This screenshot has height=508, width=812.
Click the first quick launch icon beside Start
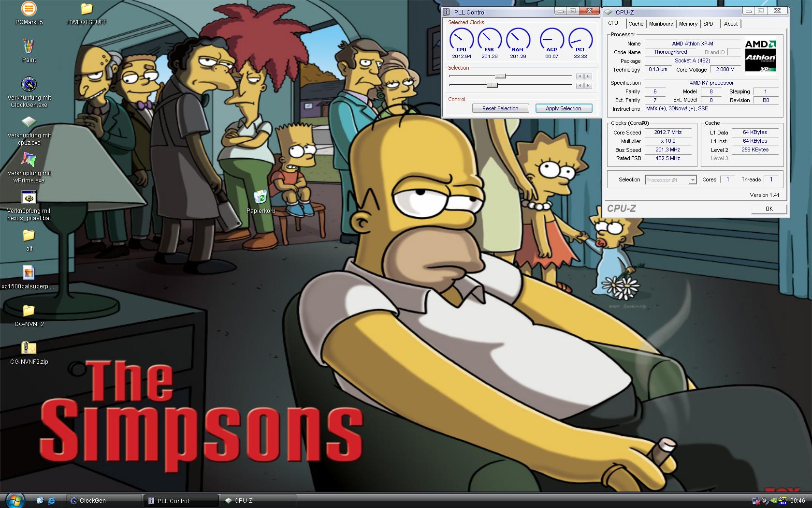pyautogui.click(x=40, y=501)
